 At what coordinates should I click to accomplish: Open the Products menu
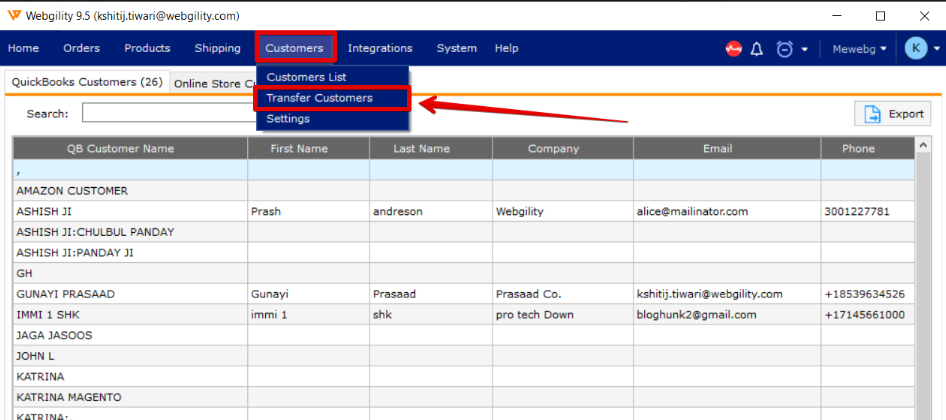coord(147,48)
